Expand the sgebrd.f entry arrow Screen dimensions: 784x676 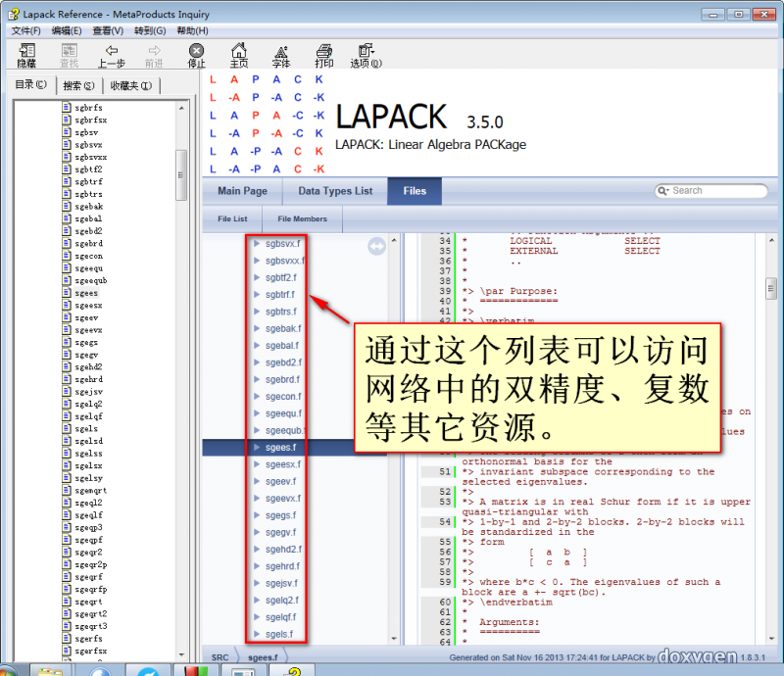coord(257,379)
